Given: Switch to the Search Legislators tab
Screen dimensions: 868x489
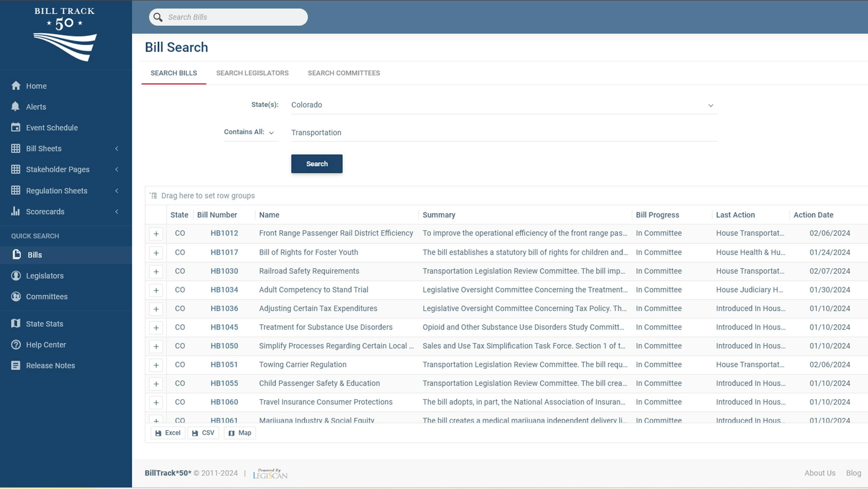Looking at the screenshot, I should 252,73.
